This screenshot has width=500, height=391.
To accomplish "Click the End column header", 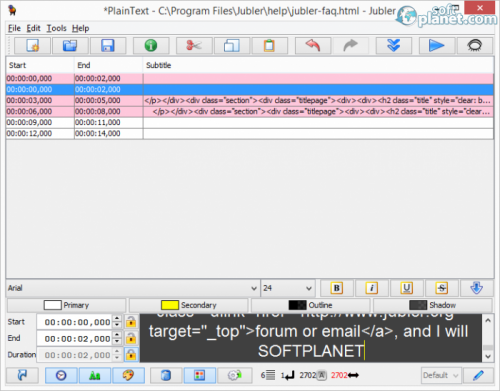I will coord(109,65).
